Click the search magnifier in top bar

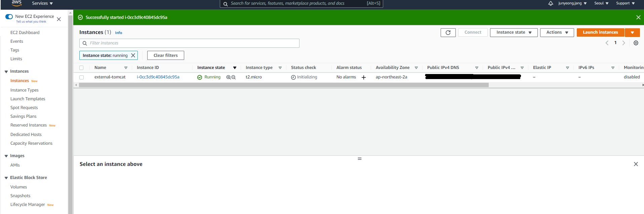pos(226,4)
